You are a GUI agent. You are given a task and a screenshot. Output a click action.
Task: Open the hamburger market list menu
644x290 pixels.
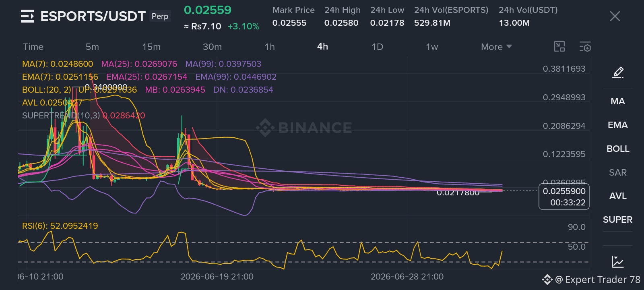click(x=27, y=16)
